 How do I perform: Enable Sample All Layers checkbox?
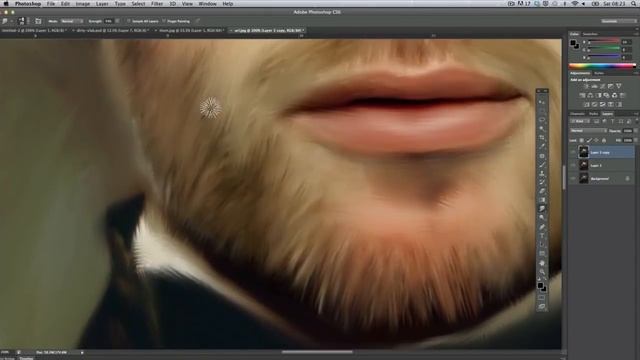[128, 21]
